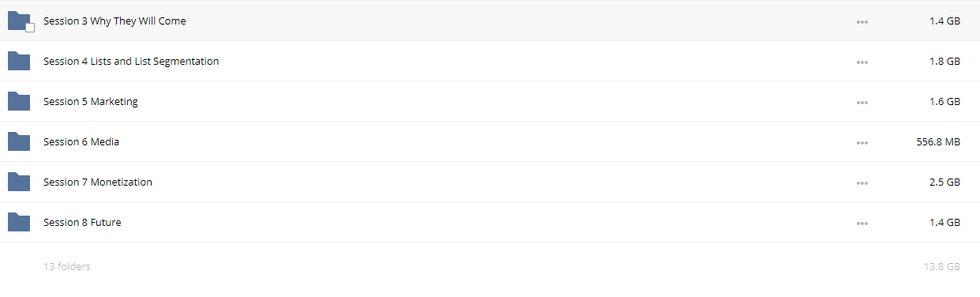Tick the checkbox on Session 3 folder

click(x=30, y=28)
